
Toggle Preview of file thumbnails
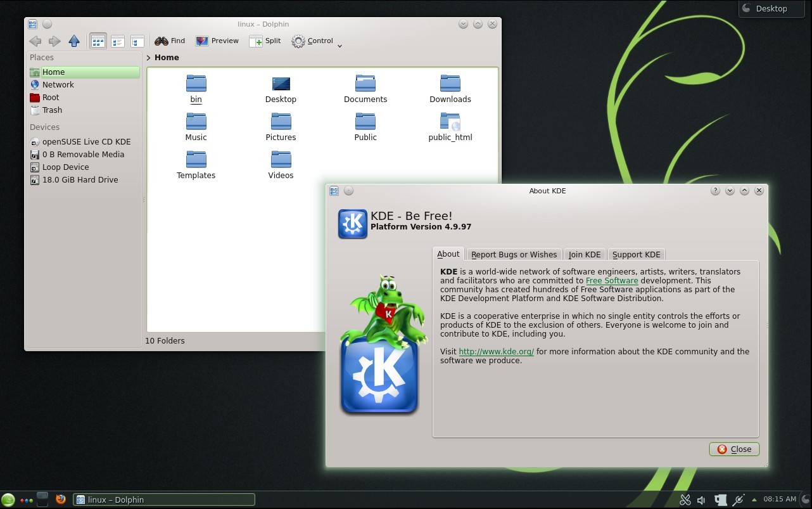217,41
